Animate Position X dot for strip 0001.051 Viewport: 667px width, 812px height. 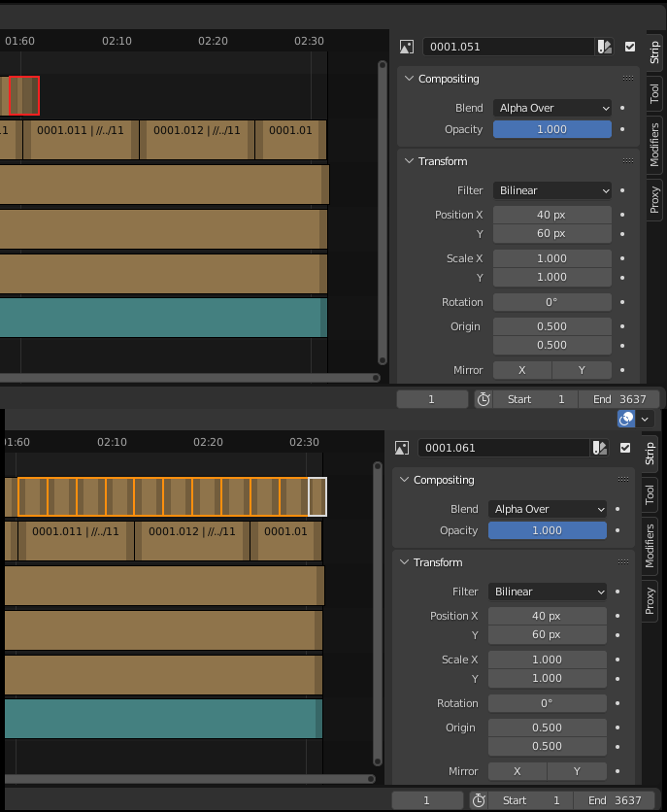[622, 215]
